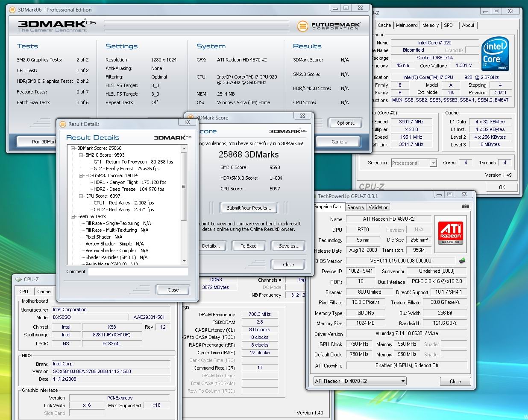Select HDR2 - Deep Freeze row
The image size is (528, 420).
pos(129,189)
